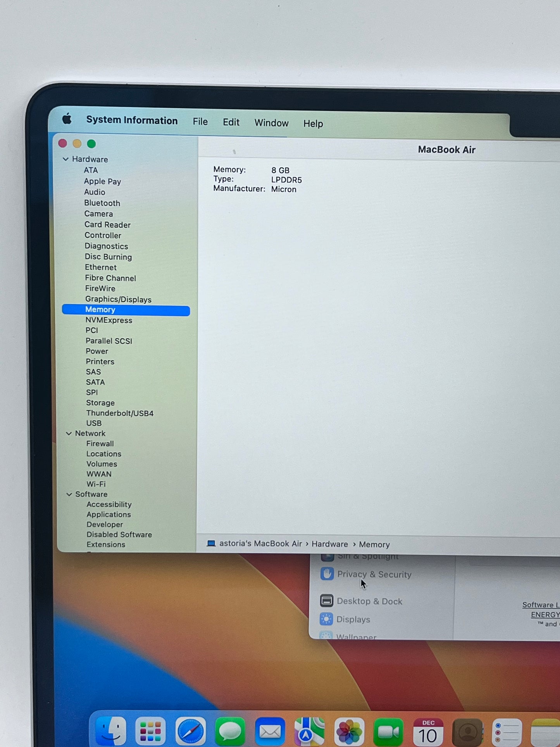Screen dimensions: 560x747
Task: Select Bluetooth in the sidebar
Action: 102,203
